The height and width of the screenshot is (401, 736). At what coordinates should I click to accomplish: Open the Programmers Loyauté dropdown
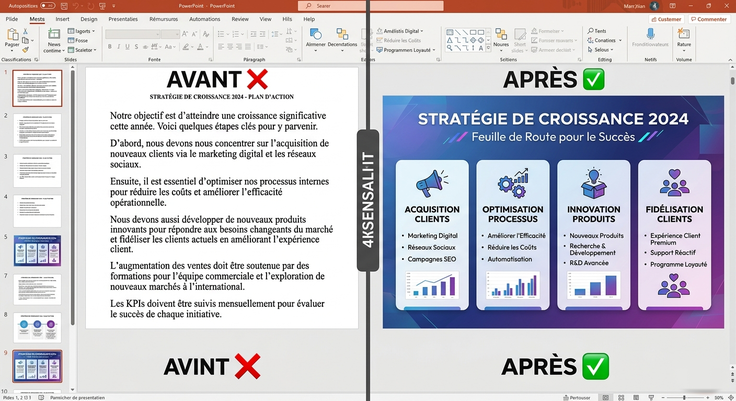click(406, 50)
